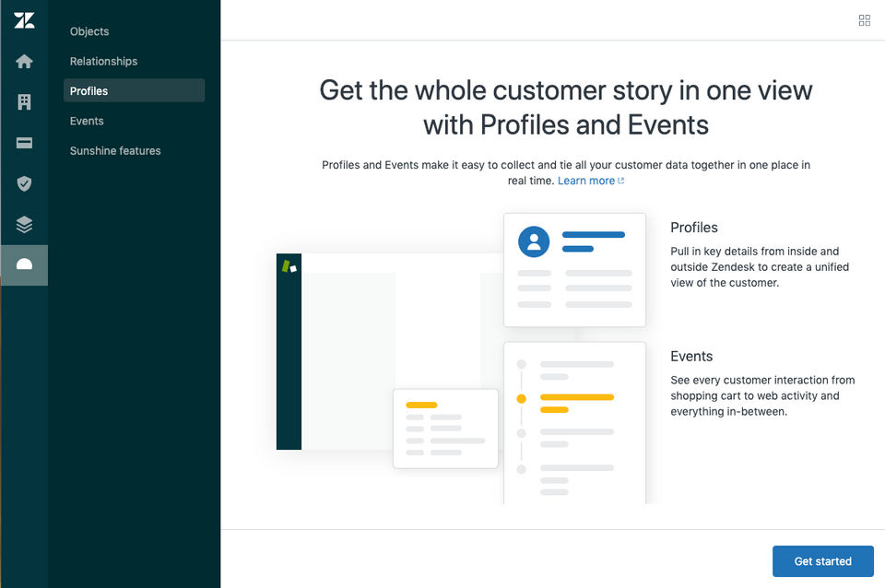Click the profile card illustration

pos(574,270)
